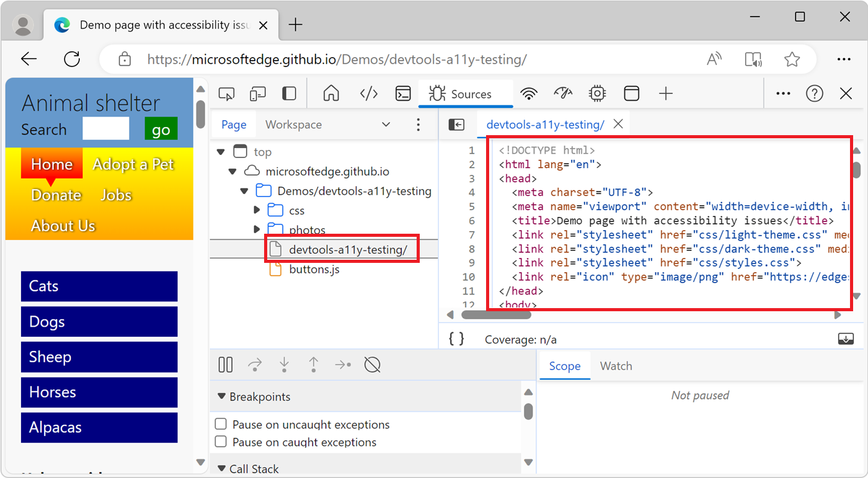Collapse the Breakpoints section
The width and height of the screenshot is (868, 478).
pyautogui.click(x=222, y=396)
